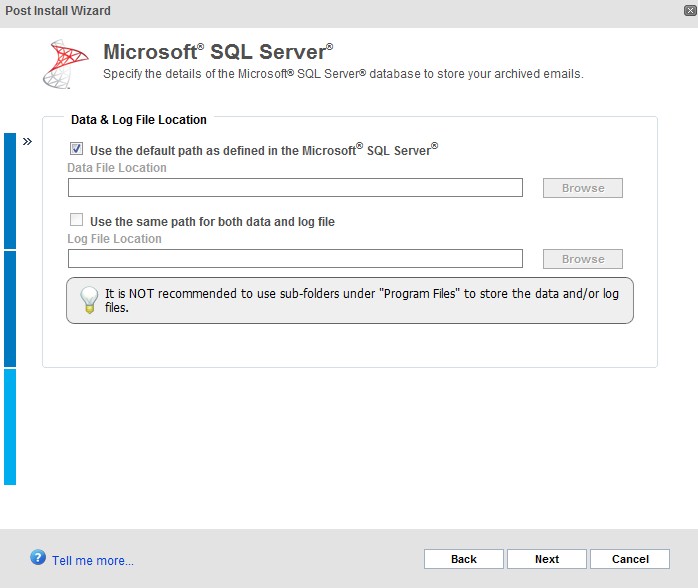Viewport: 698px width, 588px height.
Task: Click the Data & Log File Location heading
Action: click(x=139, y=120)
